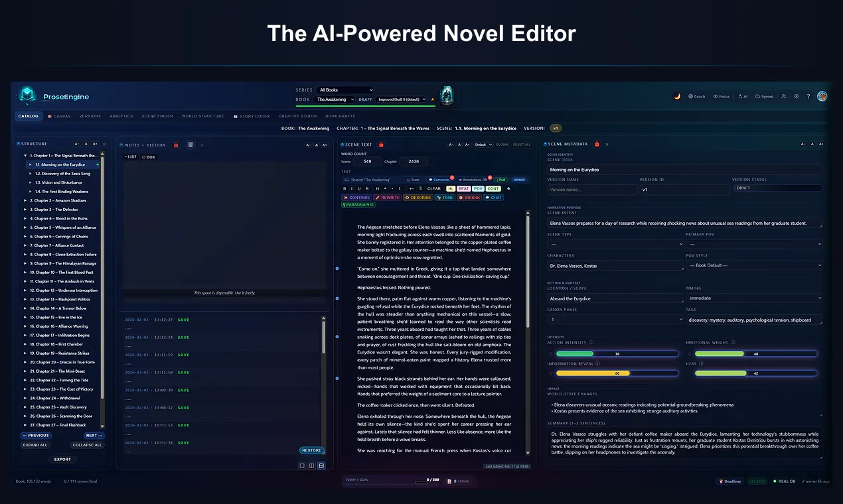This screenshot has height=504, width=843.
Task: Click the REWRITE AI button
Action: (388, 198)
